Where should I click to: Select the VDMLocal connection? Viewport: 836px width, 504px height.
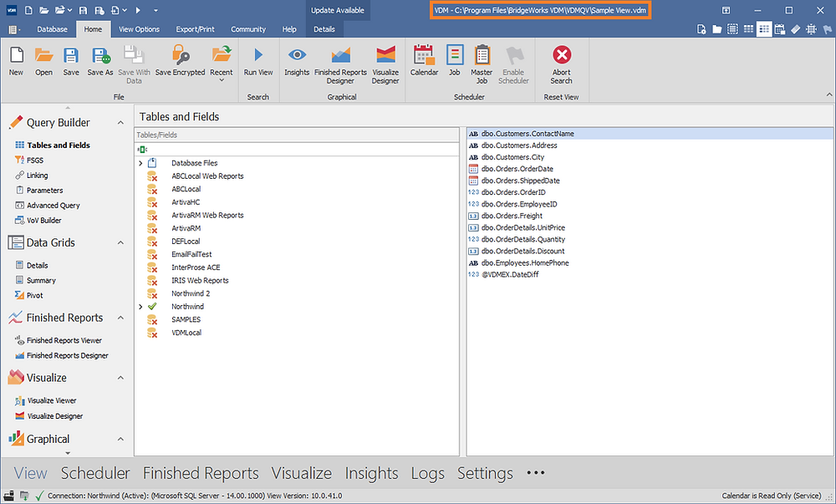click(186, 333)
